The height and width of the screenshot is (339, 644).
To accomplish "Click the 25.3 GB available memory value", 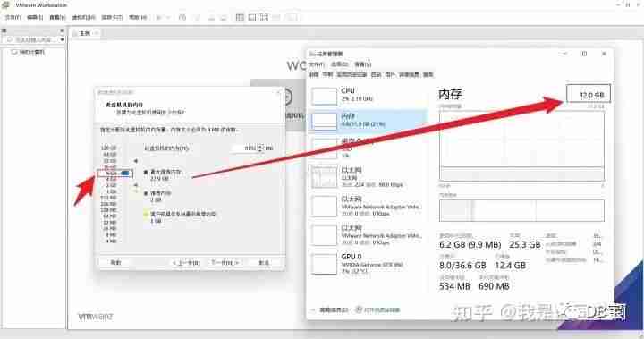I will pos(524,245).
